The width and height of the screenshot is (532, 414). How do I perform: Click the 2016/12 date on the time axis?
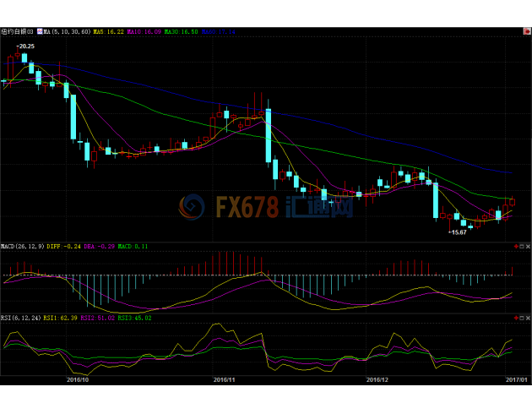click(377, 379)
